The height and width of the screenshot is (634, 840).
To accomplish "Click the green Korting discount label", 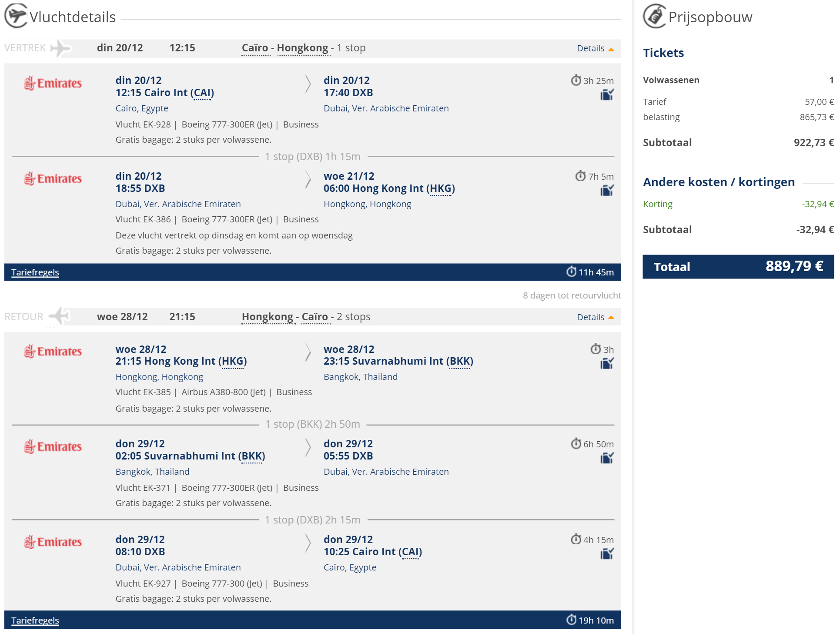I will (658, 204).
